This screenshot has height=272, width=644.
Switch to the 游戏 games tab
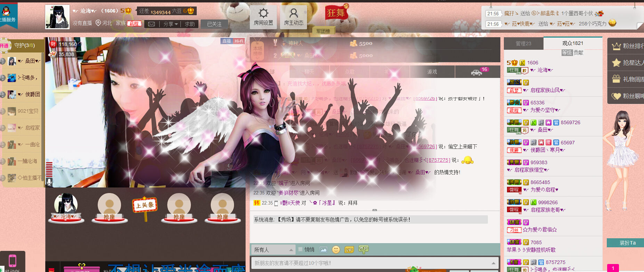coord(432,72)
